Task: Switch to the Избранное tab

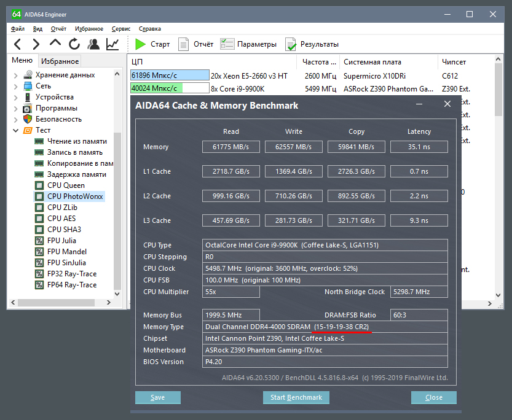Action: pos(60,61)
